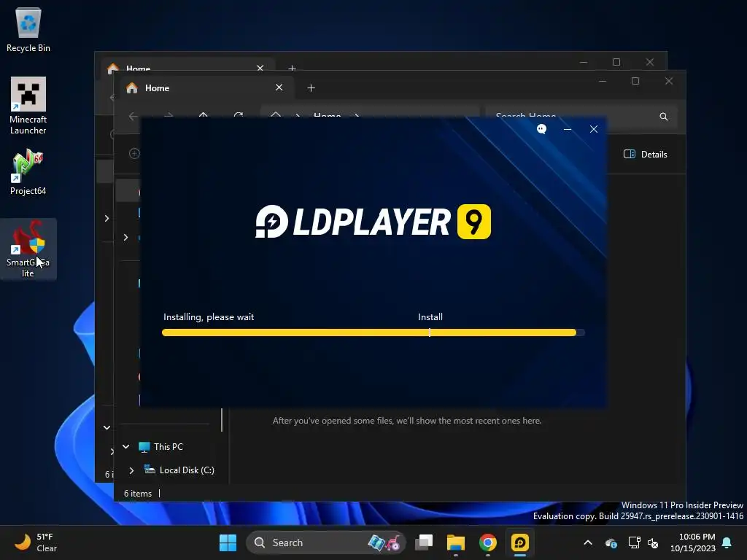Expand the chevron in back window navigation pane
The height and width of the screenshot is (560, 747).
pyautogui.click(x=107, y=218)
